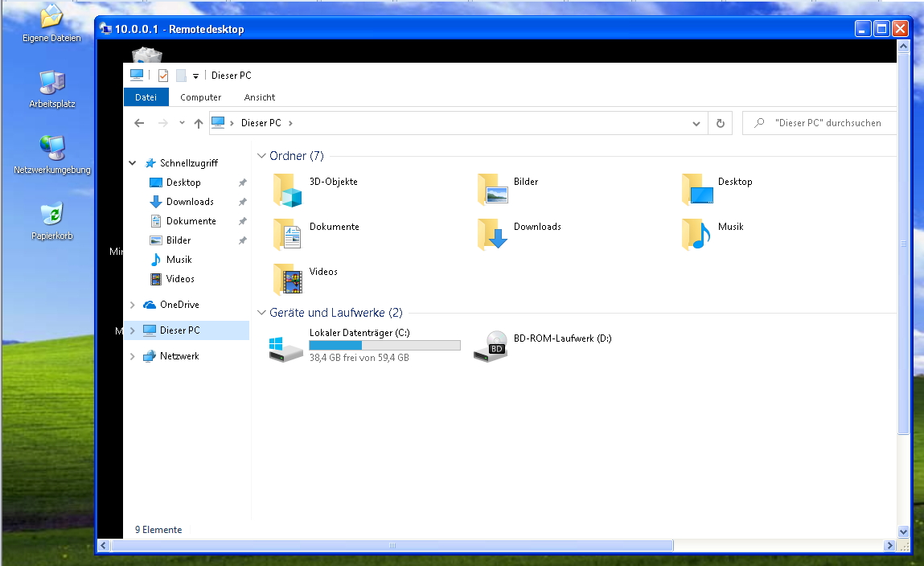The image size is (924, 566).
Task: Select Schnellzugriff in the navigation pane
Action: [188, 163]
